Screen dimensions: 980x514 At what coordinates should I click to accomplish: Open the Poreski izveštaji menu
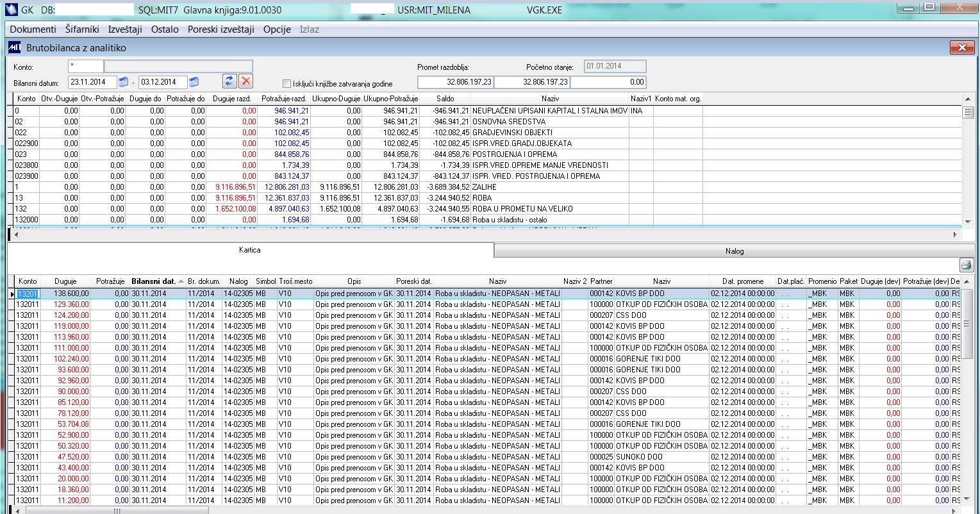coord(221,29)
